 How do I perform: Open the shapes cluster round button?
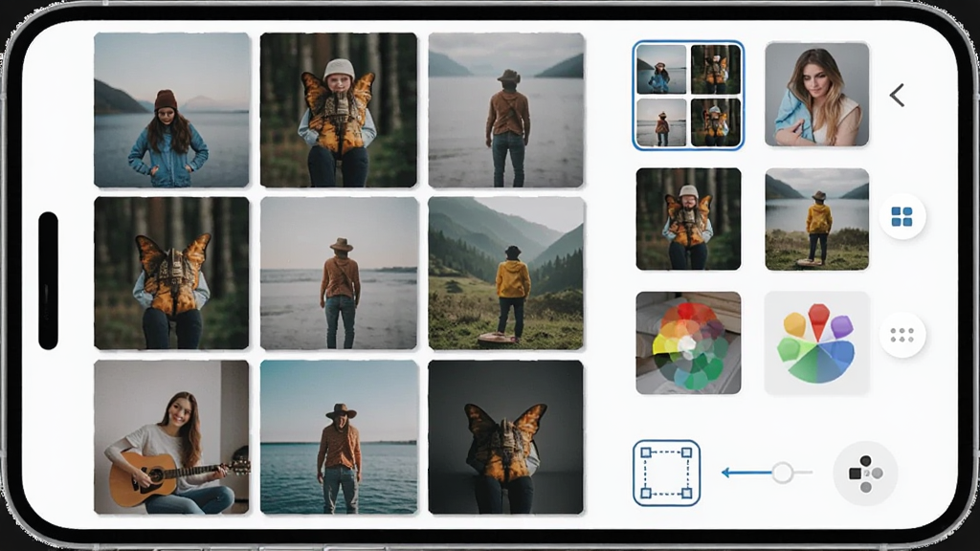[x=865, y=474]
